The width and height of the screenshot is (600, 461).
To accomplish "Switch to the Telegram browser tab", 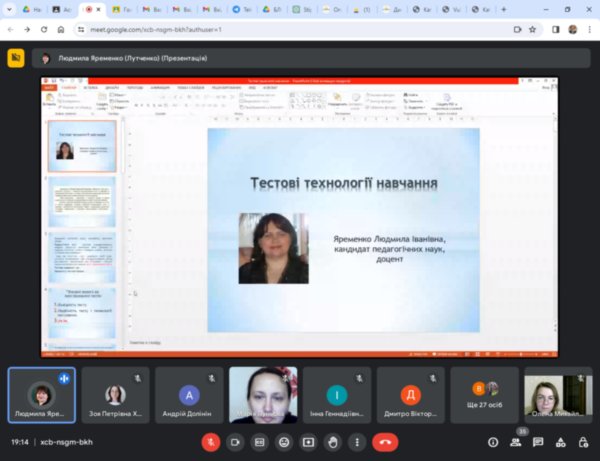I will 242,8.
